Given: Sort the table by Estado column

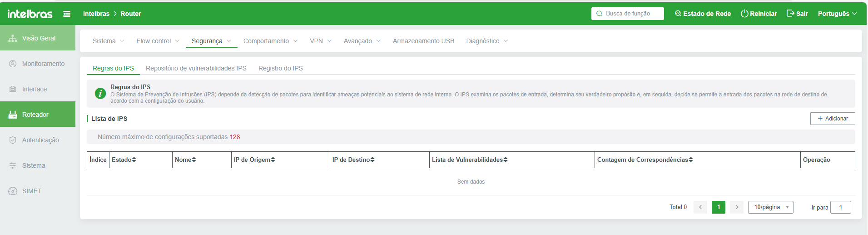Looking at the screenshot, I should [x=134, y=160].
